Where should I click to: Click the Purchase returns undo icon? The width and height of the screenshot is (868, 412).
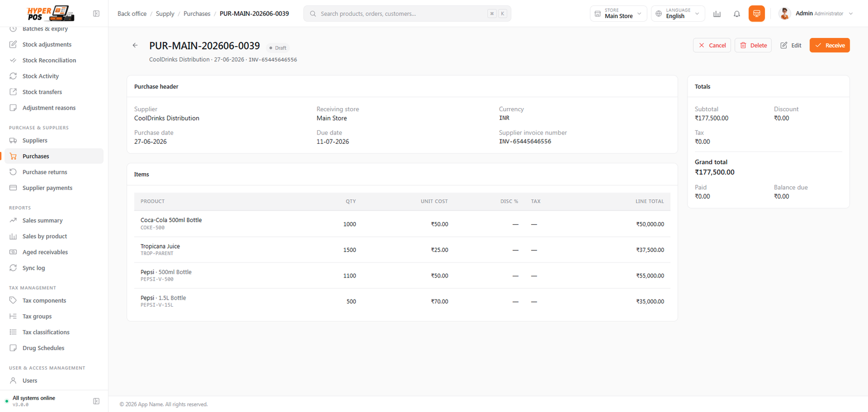[x=13, y=172]
